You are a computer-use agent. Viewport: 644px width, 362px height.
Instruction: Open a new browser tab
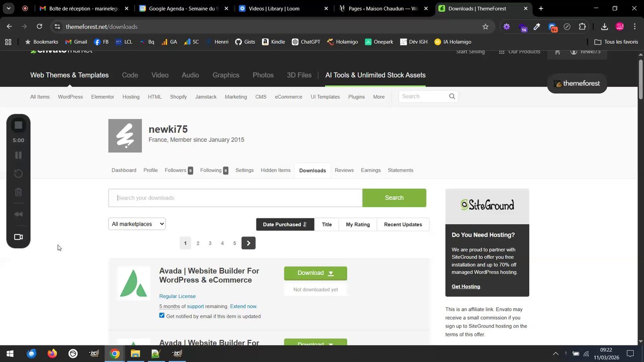click(541, 9)
